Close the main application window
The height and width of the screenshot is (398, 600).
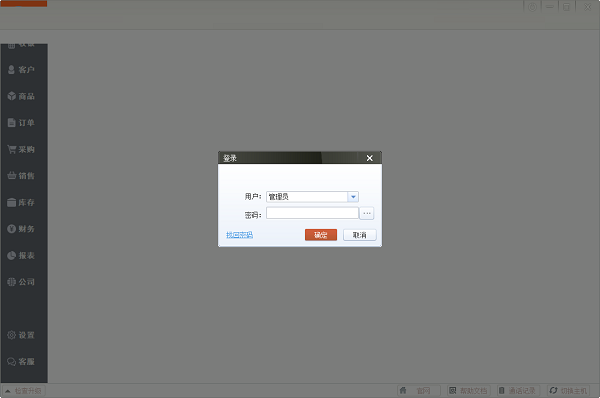tap(587, 7)
